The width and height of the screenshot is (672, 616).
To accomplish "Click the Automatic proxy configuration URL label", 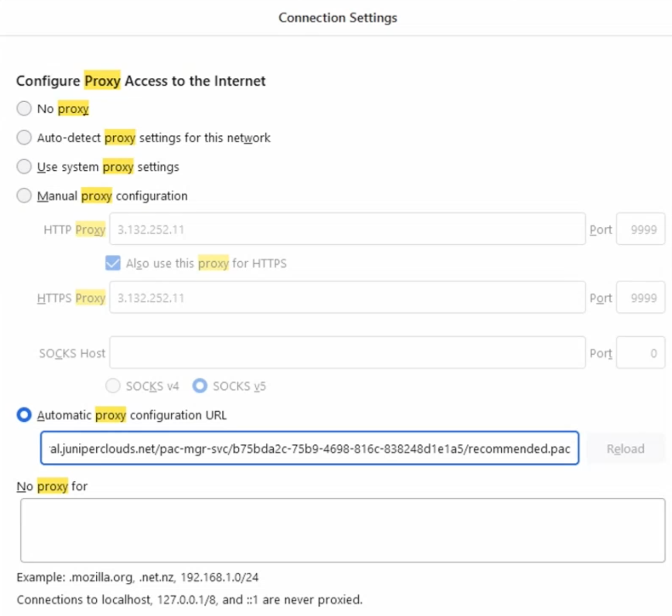I will 132,415.
